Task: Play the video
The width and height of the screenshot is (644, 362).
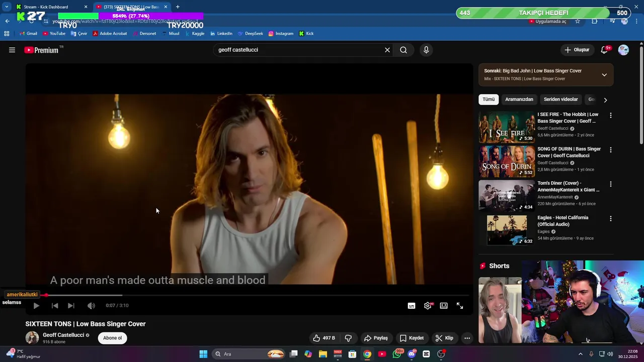Action: coord(36,306)
